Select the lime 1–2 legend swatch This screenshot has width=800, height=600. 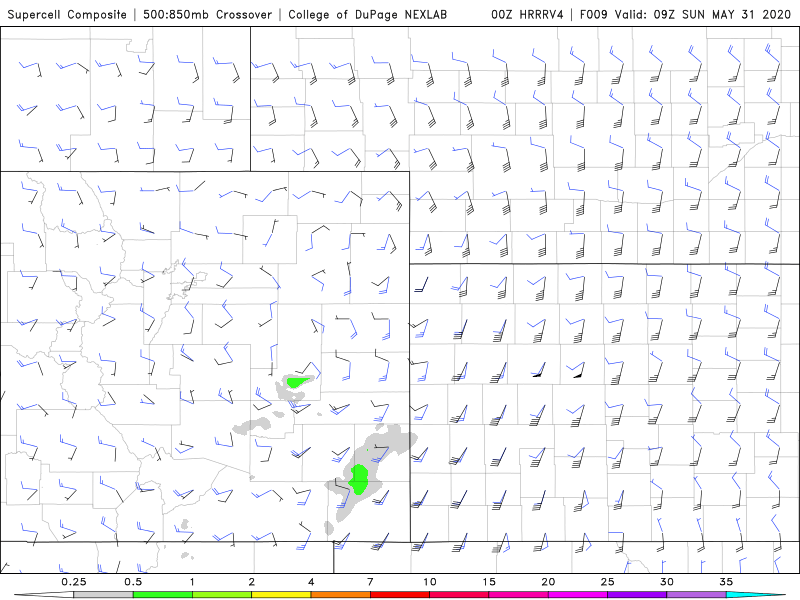pos(222,595)
